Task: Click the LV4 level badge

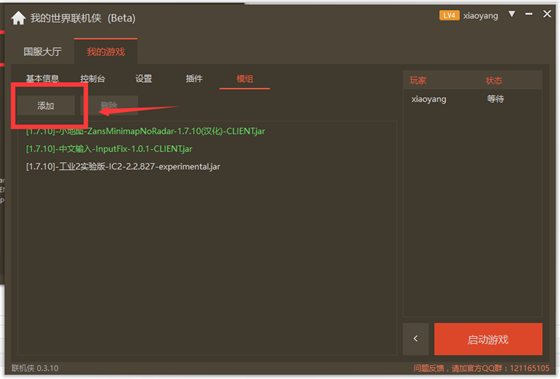Action: (449, 15)
